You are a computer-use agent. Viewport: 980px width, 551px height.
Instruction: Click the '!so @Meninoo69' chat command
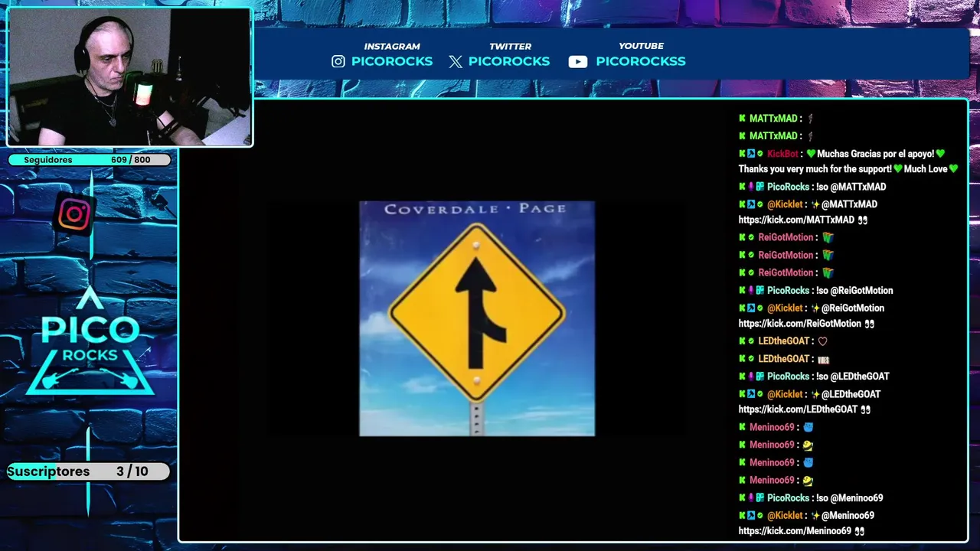pos(849,498)
